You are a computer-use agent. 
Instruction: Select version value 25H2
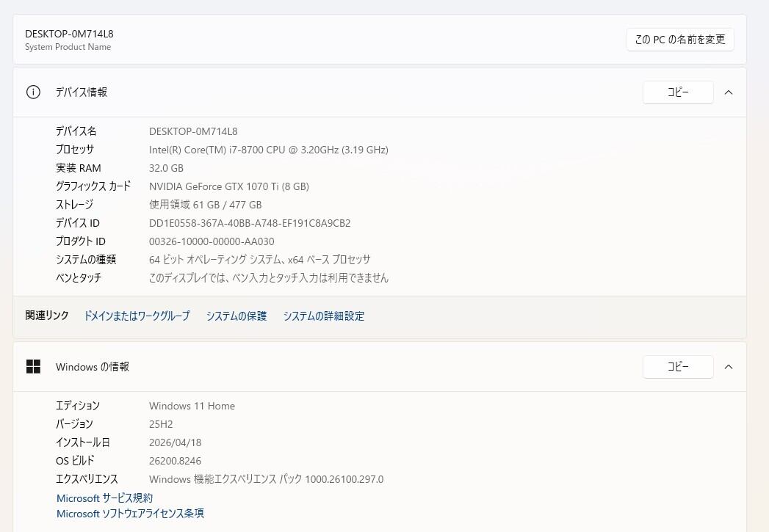coord(161,424)
